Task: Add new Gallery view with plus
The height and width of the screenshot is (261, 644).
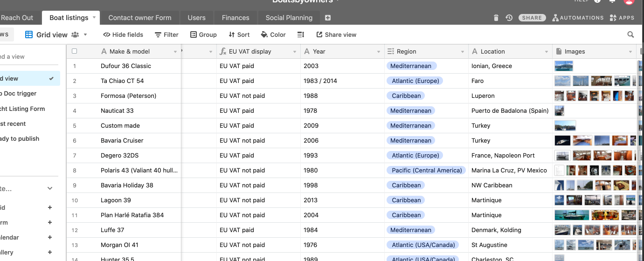Action: click(50, 253)
